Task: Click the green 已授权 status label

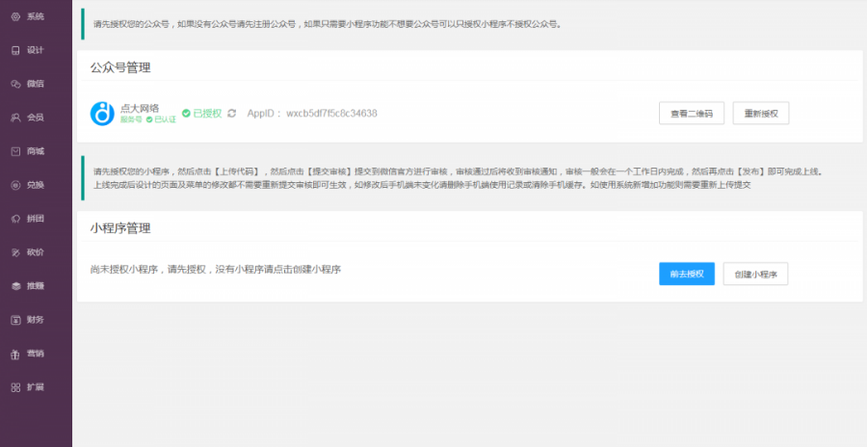Action: coord(202,113)
